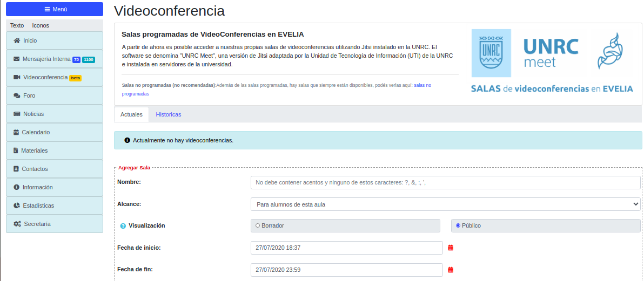Select the Actuales tab
This screenshot has height=281, width=644.
click(131, 114)
